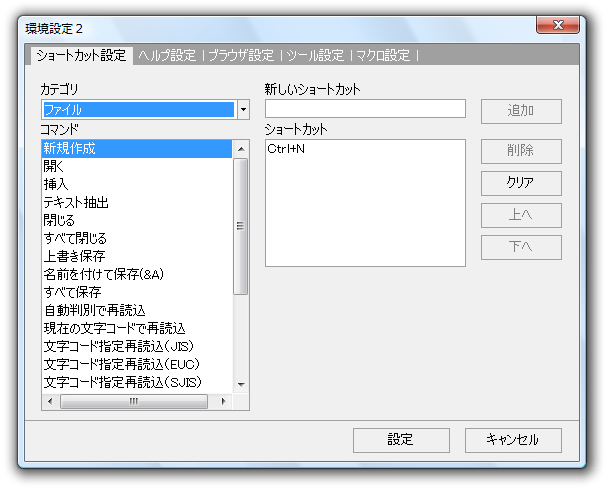Switch to the ヘルプ設定 tab
The width and height of the screenshot is (608, 490).
(x=167, y=55)
